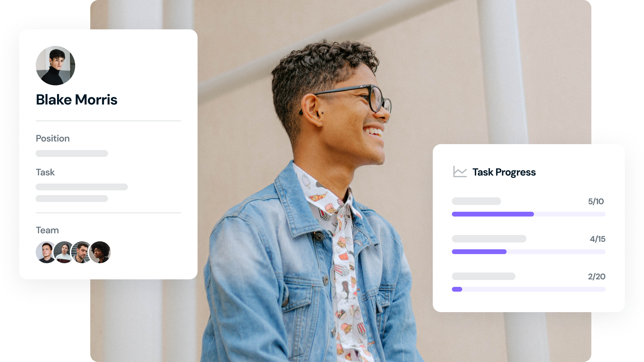
Task: Click the Position placeholder field
Action: (72, 153)
